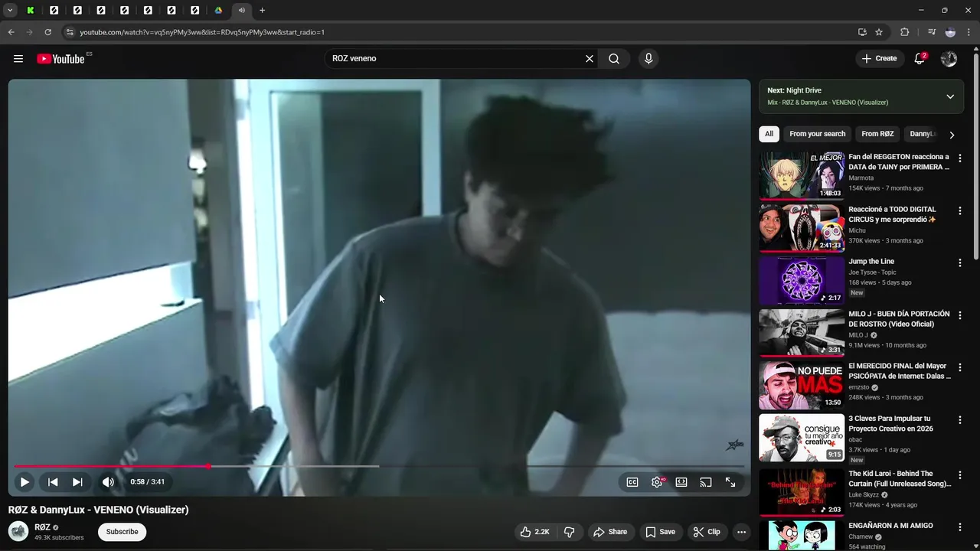The height and width of the screenshot is (551, 980).
Task: Mute the video volume speaker icon
Action: [108, 482]
